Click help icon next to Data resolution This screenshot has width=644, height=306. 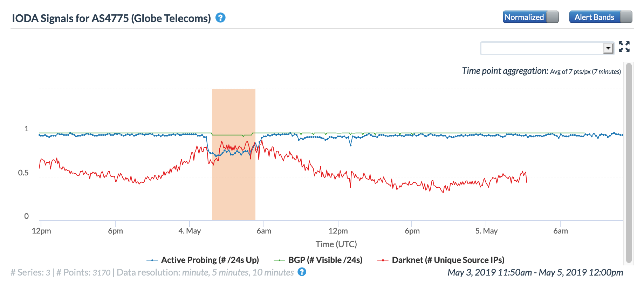[x=302, y=272]
